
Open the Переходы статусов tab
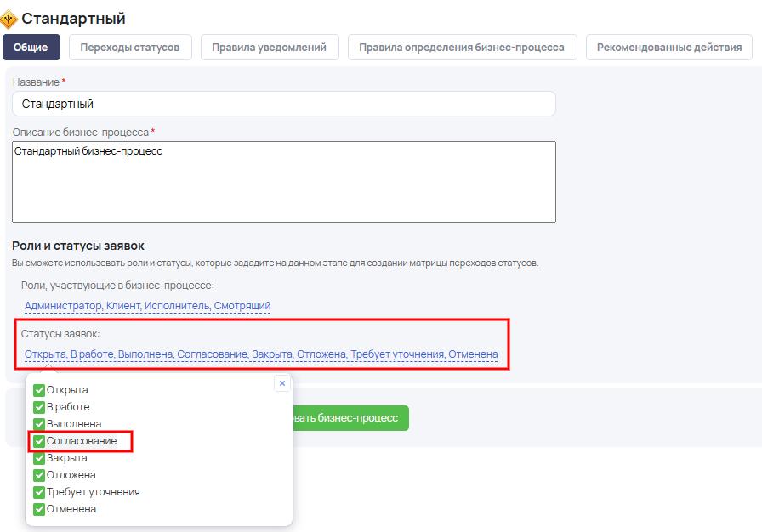pyautogui.click(x=130, y=48)
